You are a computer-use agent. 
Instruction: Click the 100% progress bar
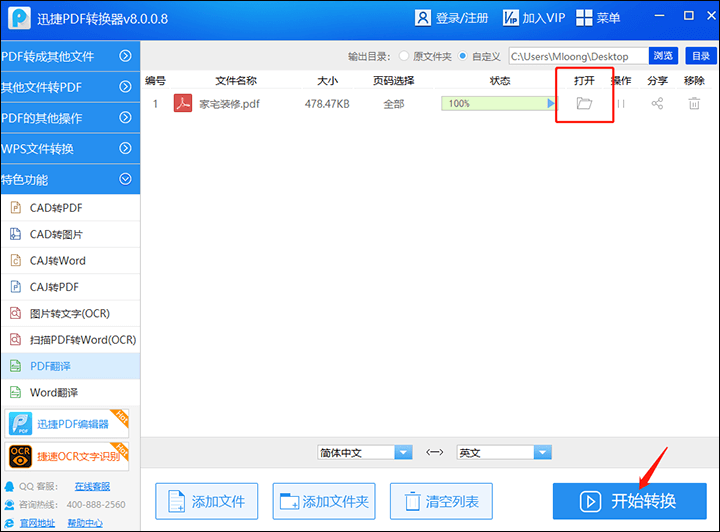coord(498,103)
